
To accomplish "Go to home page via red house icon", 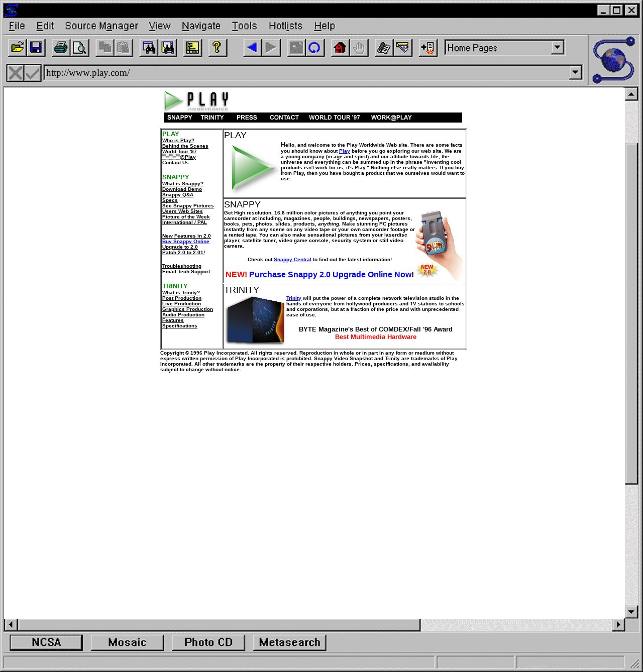I will click(x=340, y=48).
